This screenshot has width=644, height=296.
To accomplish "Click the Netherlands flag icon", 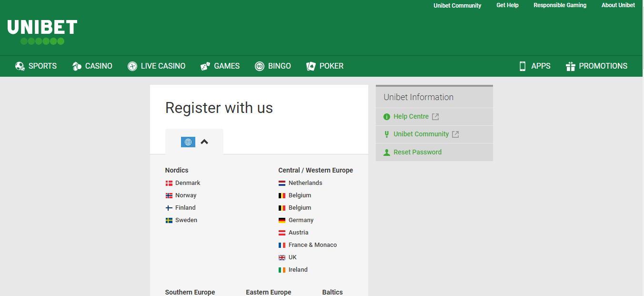I will [282, 183].
